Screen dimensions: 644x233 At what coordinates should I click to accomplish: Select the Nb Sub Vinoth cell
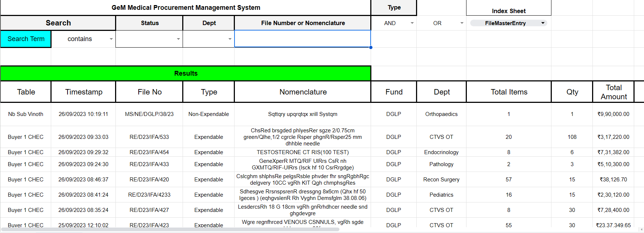tap(26, 114)
